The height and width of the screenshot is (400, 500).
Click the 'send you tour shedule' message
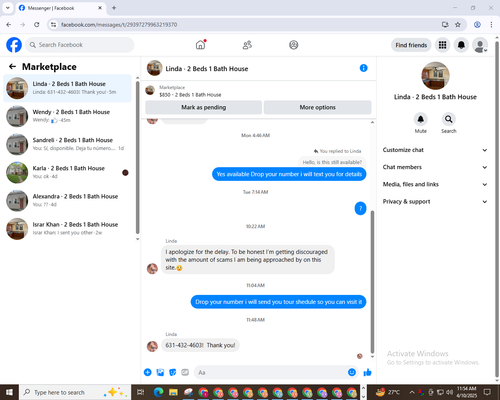278,302
